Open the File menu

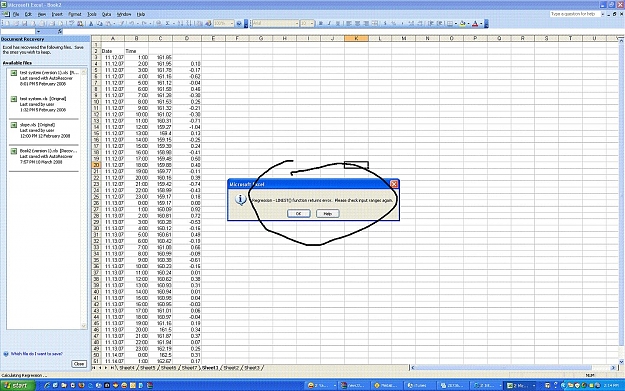(x=16, y=14)
